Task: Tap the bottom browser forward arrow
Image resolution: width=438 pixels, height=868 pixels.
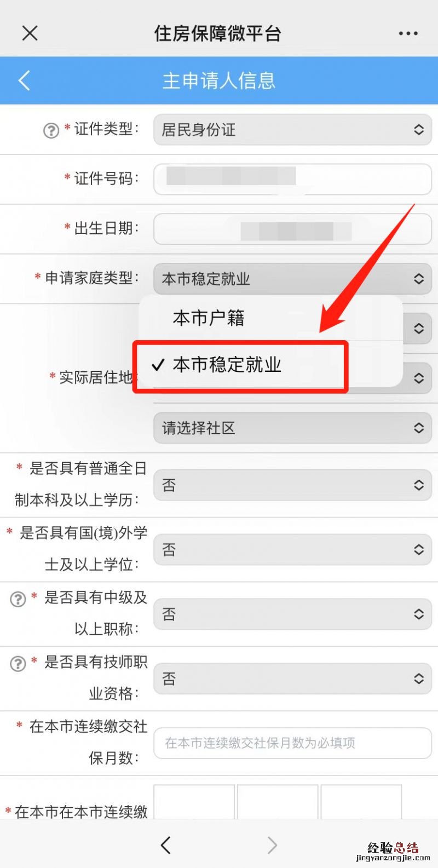Action: point(272,845)
